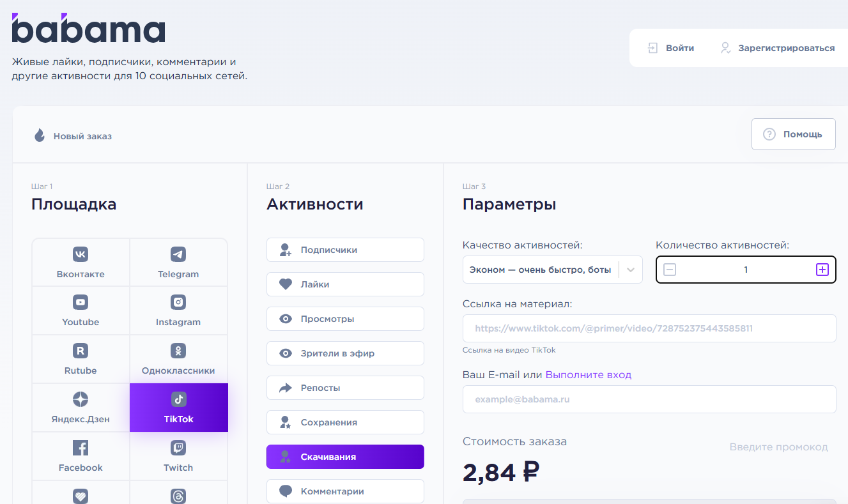Click the babama logo

click(88, 28)
